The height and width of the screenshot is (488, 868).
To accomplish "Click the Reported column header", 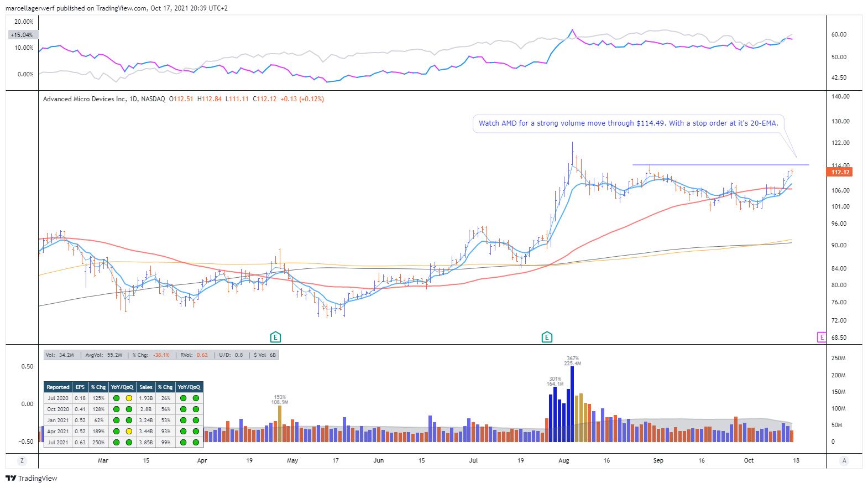I will click(58, 387).
